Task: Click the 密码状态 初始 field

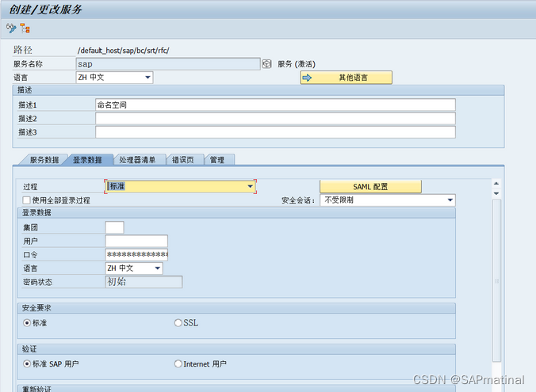Action: tap(144, 282)
